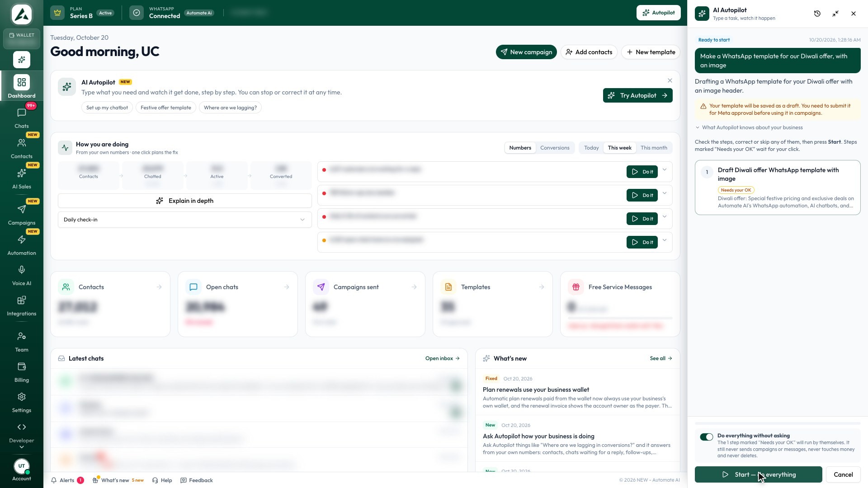
Task: Open the Account avatar
Action: [x=22, y=466]
